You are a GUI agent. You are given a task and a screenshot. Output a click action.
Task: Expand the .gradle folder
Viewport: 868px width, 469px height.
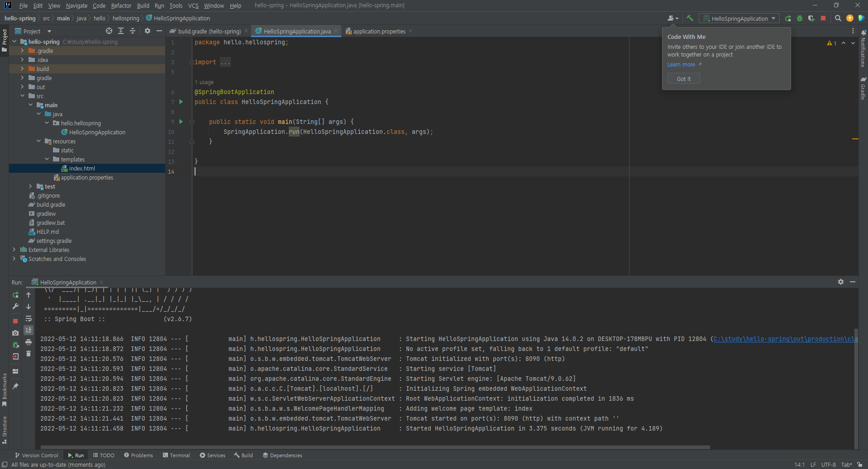(x=22, y=51)
